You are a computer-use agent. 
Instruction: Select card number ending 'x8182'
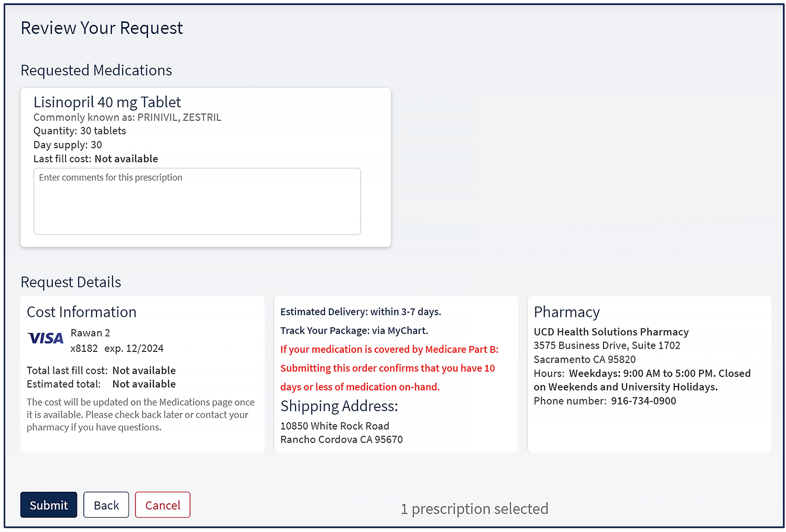pyautogui.click(x=84, y=349)
